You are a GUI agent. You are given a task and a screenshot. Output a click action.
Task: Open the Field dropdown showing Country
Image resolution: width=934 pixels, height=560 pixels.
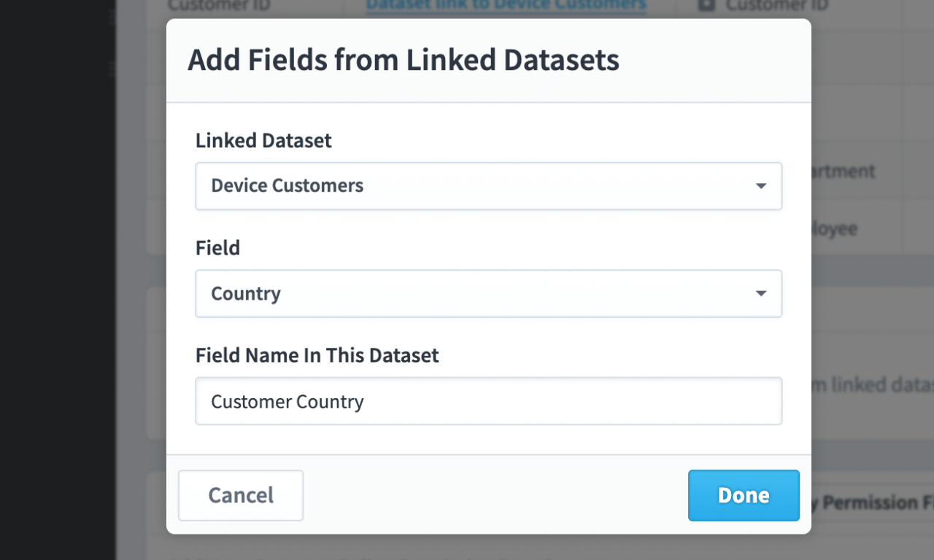(488, 293)
